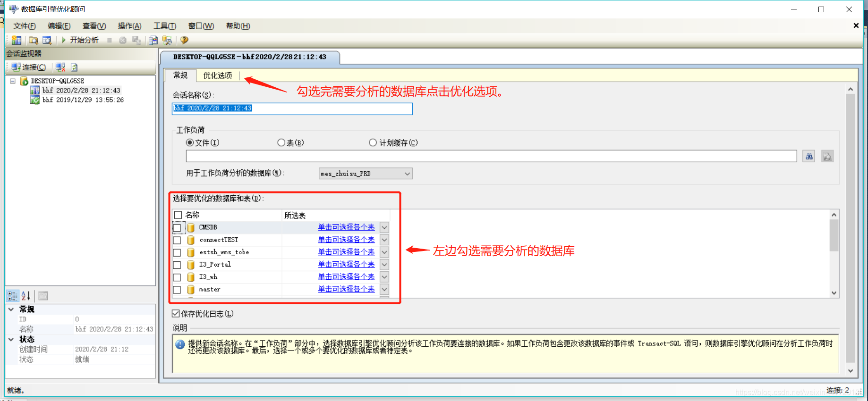The image size is (868, 401).
Task: Click CMSDB's 单击可选择各个表 link
Action: coord(346,227)
